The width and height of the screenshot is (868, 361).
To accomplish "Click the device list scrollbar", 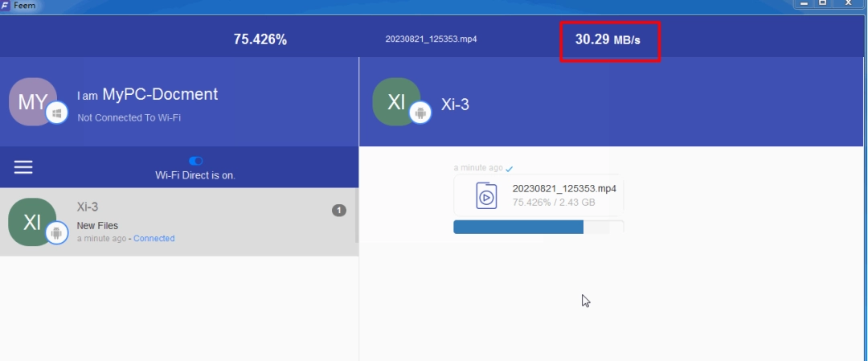I will pos(357,216).
